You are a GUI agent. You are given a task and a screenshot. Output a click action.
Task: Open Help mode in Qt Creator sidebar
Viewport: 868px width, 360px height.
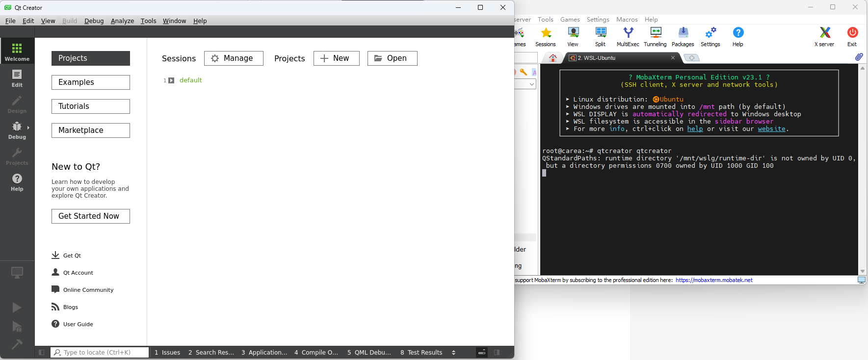[x=17, y=182]
